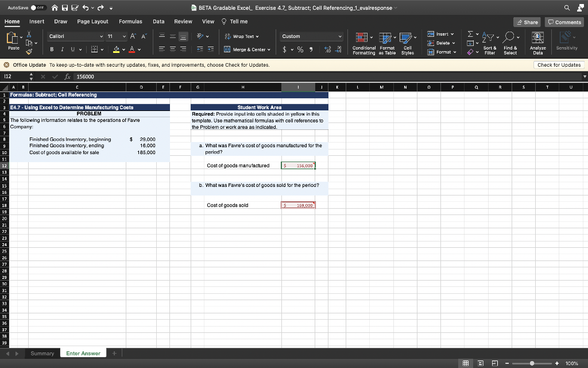
Task: Click the Share button
Action: tap(527, 22)
